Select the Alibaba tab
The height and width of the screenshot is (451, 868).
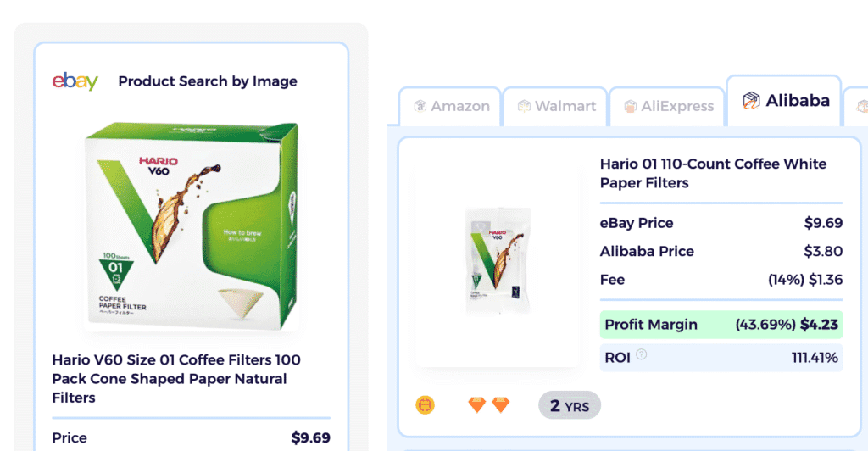click(785, 101)
